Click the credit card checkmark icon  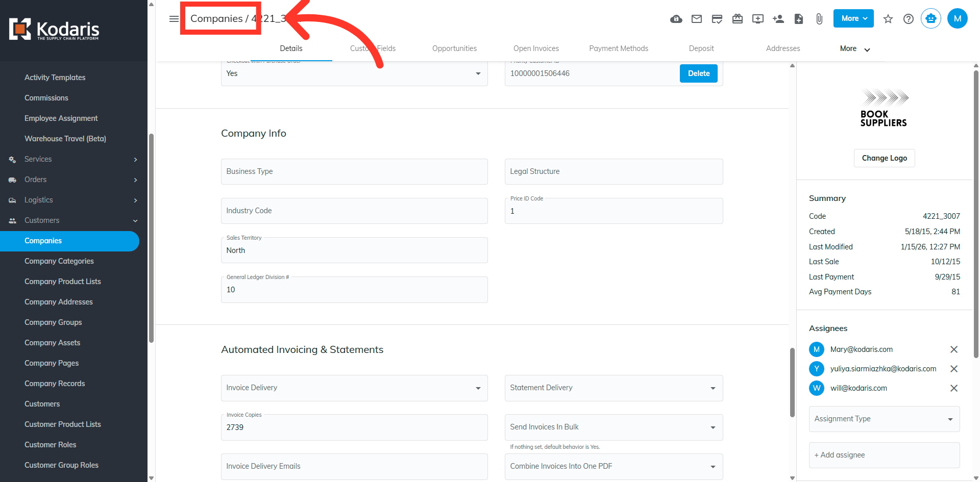(717, 19)
